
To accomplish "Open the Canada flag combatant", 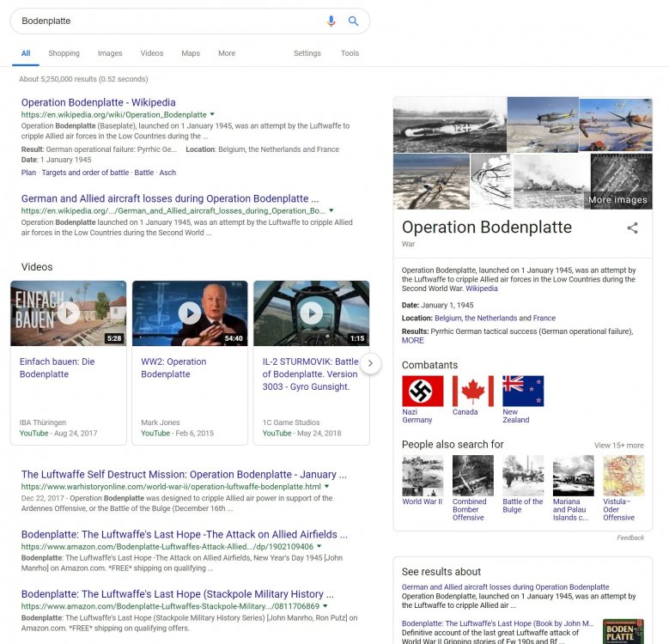I will point(472,391).
